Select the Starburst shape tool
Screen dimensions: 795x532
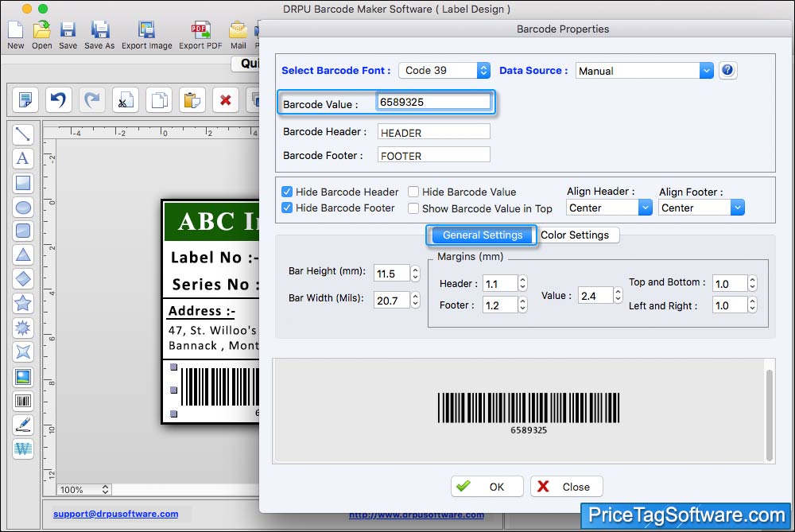(x=23, y=328)
